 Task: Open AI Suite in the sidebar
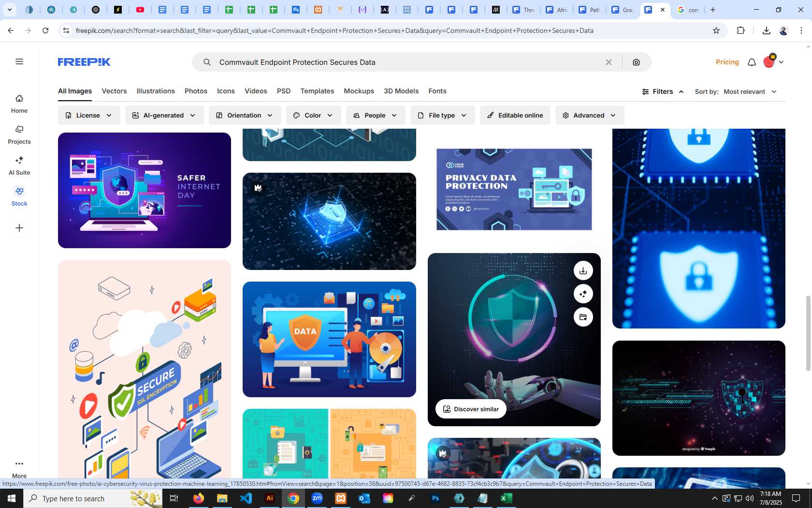click(19, 166)
